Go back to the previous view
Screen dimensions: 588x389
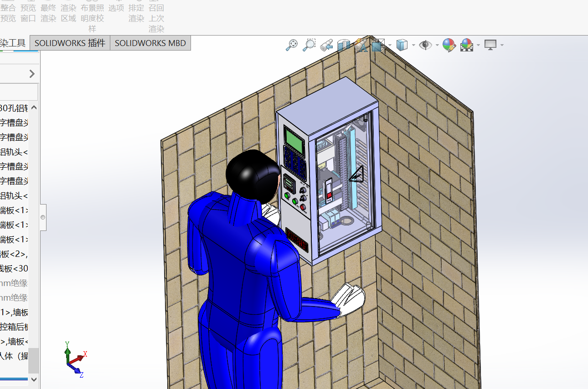326,45
